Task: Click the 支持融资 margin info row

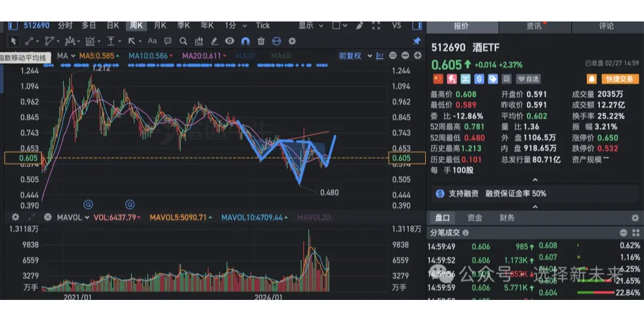Action: tap(535, 193)
